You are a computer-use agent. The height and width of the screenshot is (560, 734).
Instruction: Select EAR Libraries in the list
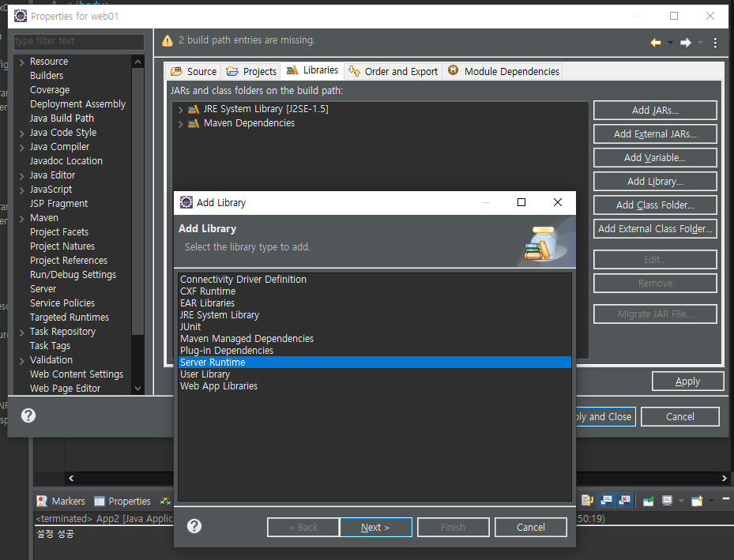375,303
